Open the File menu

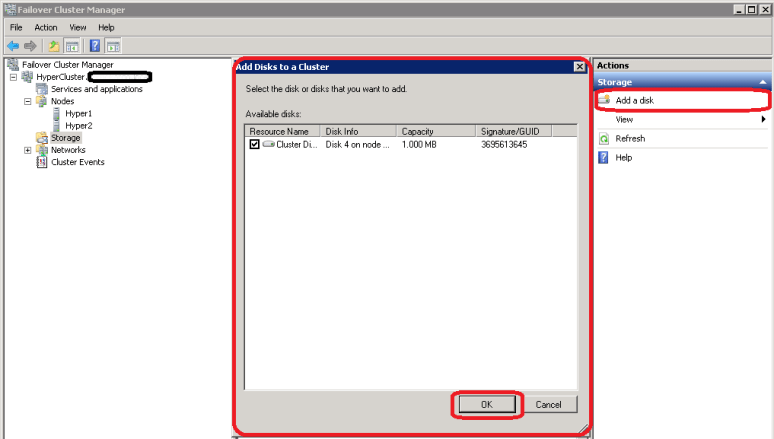click(x=16, y=27)
